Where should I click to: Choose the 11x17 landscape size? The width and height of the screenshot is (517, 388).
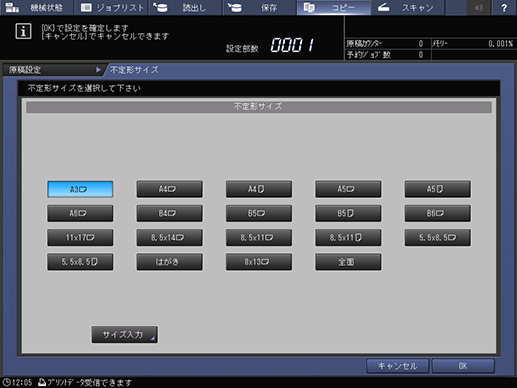click(x=80, y=238)
